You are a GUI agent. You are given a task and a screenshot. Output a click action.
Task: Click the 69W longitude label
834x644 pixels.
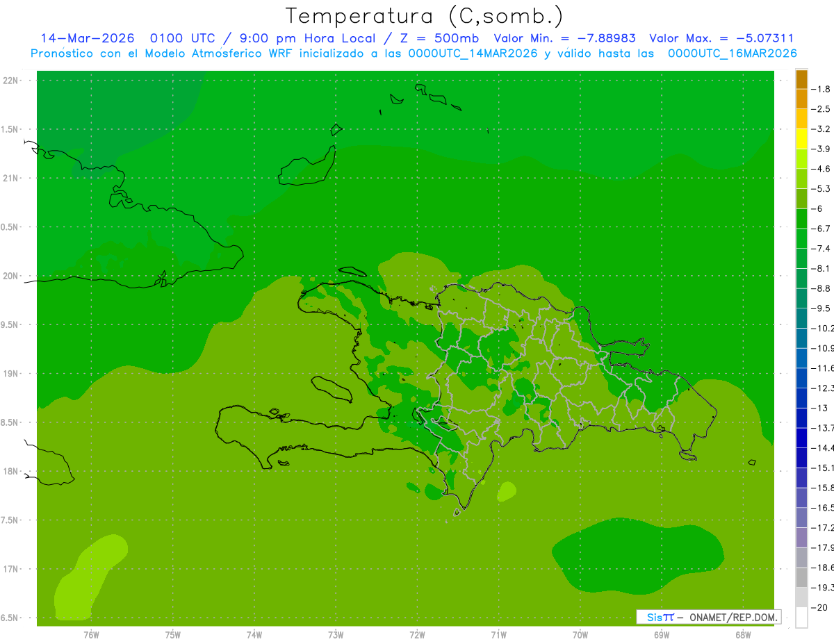point(662,634)
